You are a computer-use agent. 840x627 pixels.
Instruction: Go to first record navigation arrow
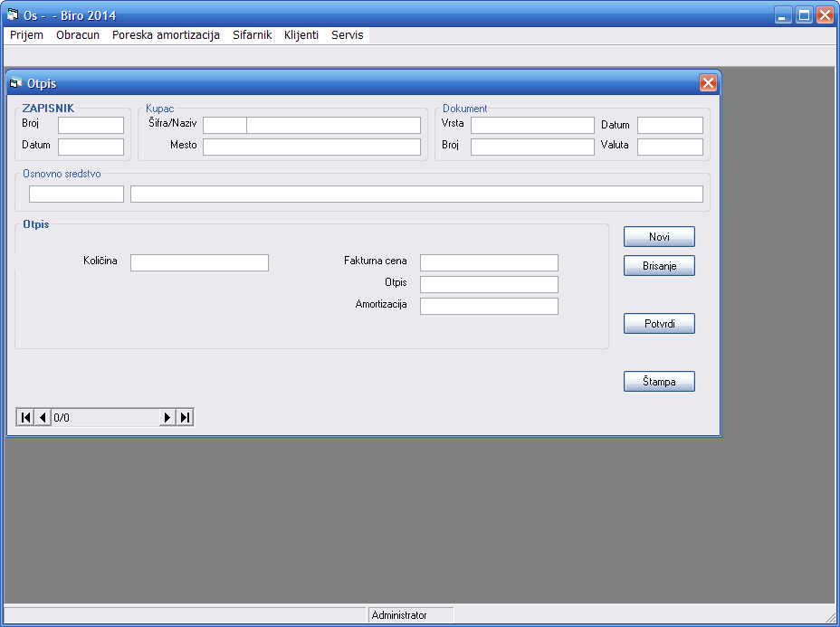click(25, 417)
